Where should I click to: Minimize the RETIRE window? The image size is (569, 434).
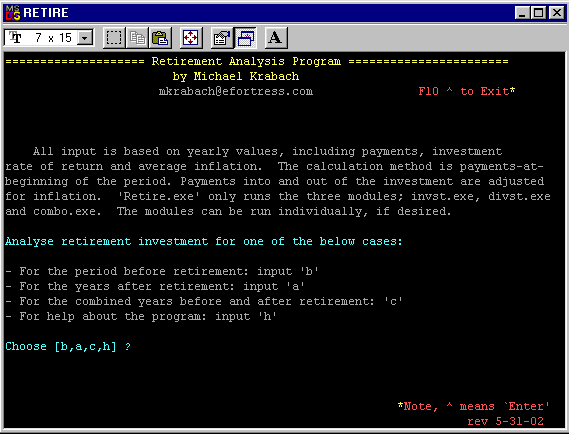tap(523, 13)
